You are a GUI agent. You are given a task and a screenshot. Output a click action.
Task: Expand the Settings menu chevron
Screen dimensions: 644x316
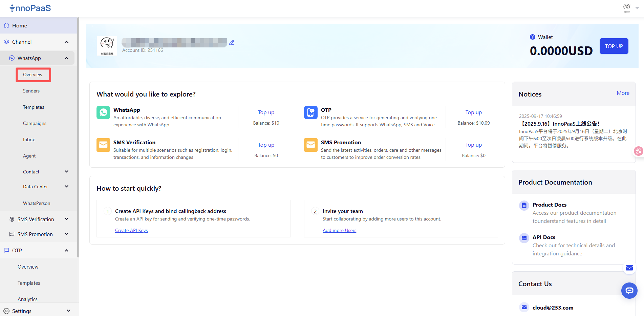click(68, 311)
